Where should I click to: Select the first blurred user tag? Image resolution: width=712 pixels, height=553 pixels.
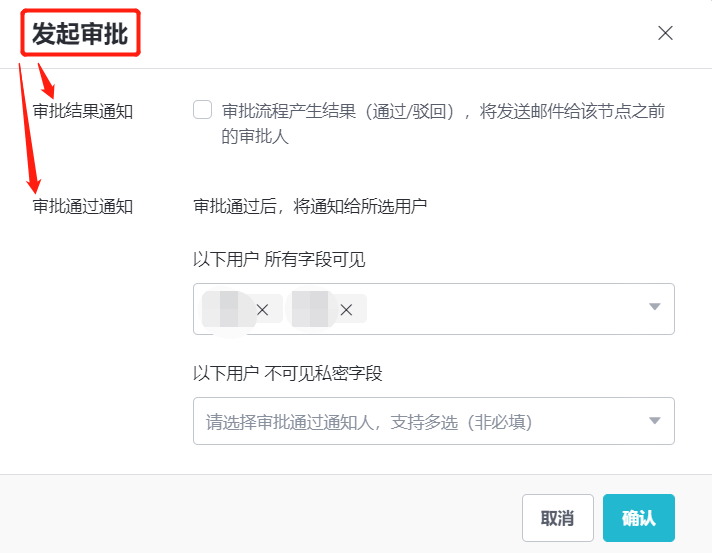point(224,310)
